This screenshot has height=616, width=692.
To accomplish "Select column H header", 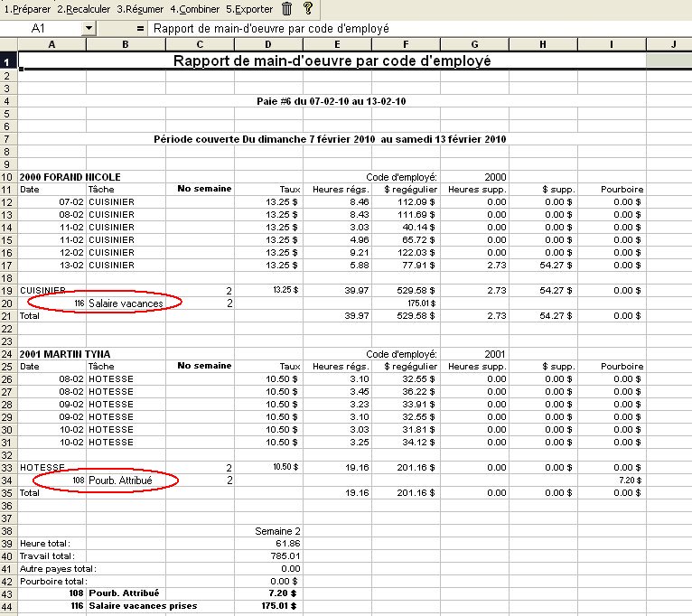I will [543, 44].
